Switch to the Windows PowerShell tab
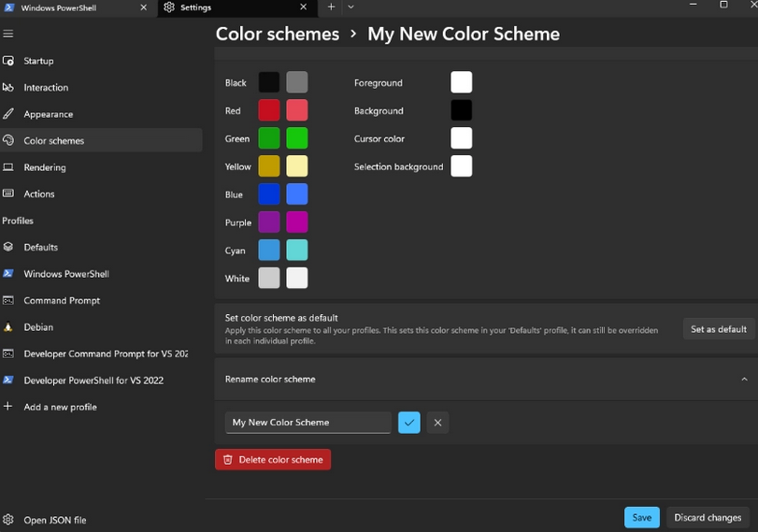This screenshot has height=532, width=758. point(79,8)
